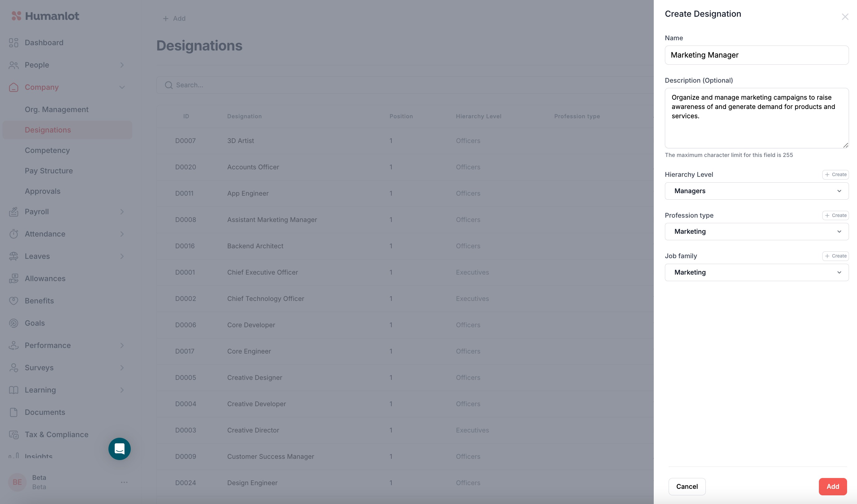Open the Job family dropdown

pos(756,272)
